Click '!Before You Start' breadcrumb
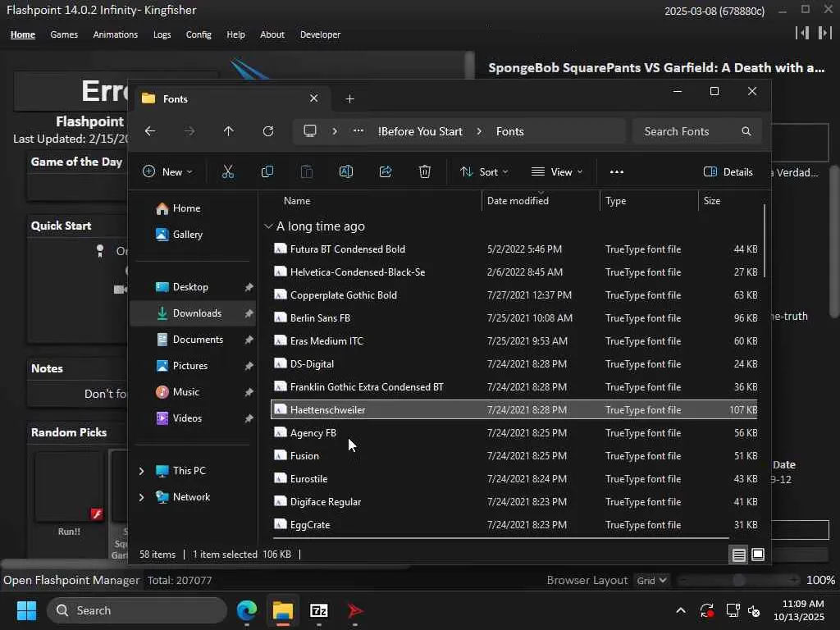Viewport: 840px width, 630px height. click(420, 131)
